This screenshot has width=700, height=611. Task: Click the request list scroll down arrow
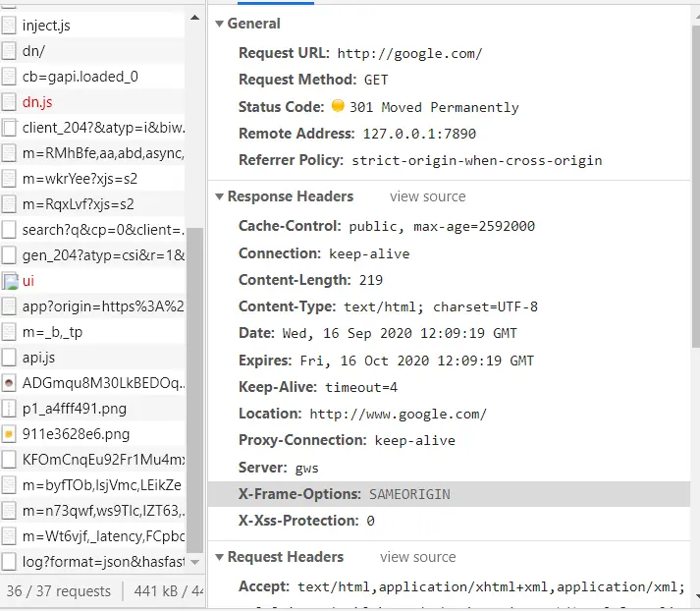[x=194, y=562]
